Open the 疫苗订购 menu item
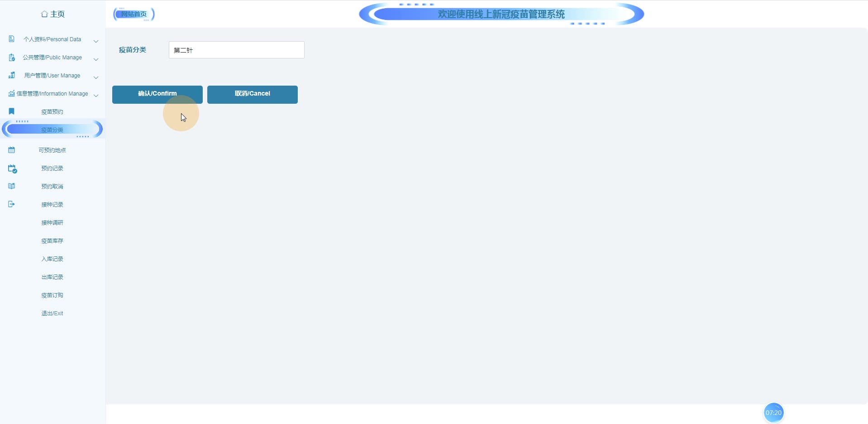868x424 pixels. (52, 295)
